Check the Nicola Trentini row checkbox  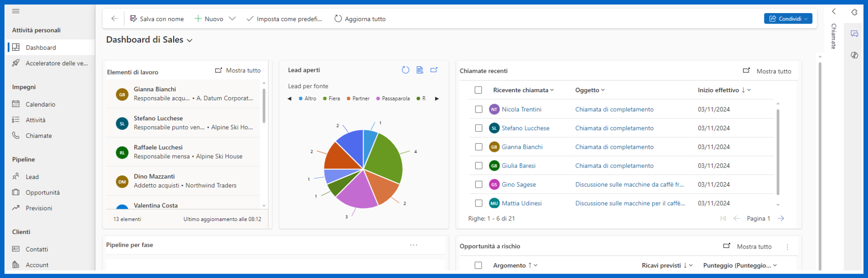click(479, 109)
